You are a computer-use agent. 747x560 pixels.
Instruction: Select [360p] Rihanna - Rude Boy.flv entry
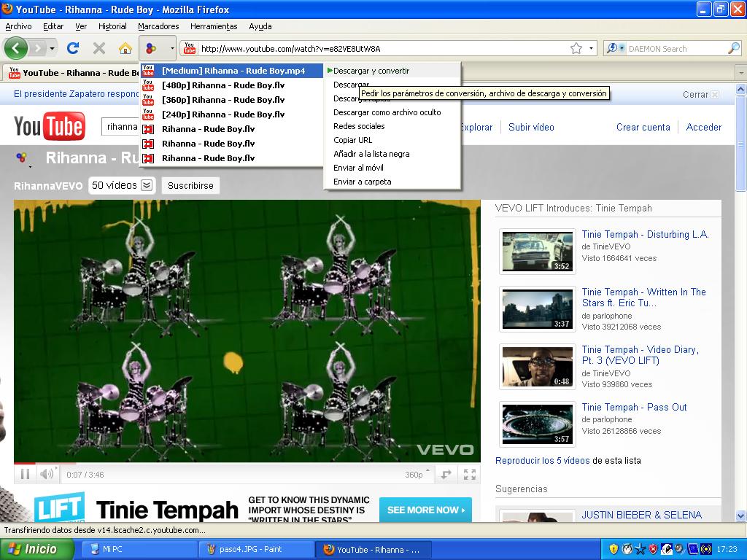pos(231,100)
